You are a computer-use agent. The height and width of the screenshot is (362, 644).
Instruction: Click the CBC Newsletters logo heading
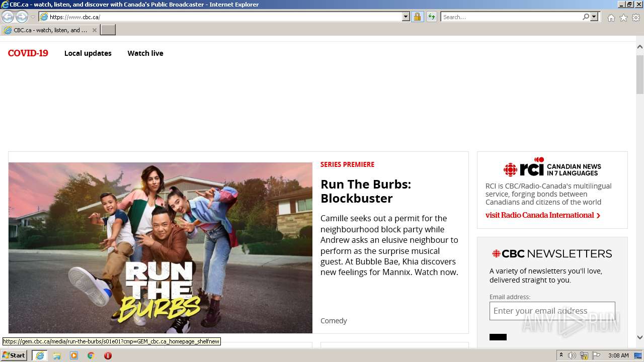552,253
